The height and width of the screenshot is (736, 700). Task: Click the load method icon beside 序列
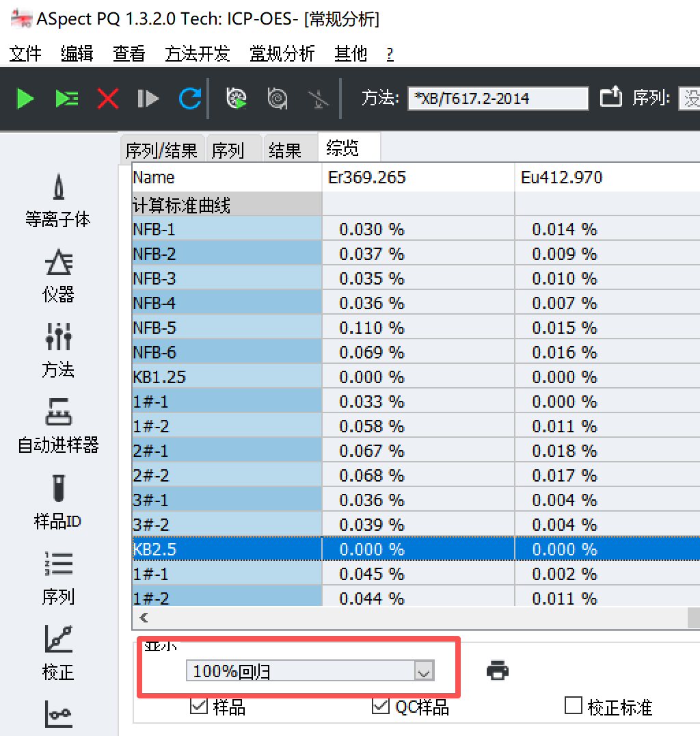point(610,98)
